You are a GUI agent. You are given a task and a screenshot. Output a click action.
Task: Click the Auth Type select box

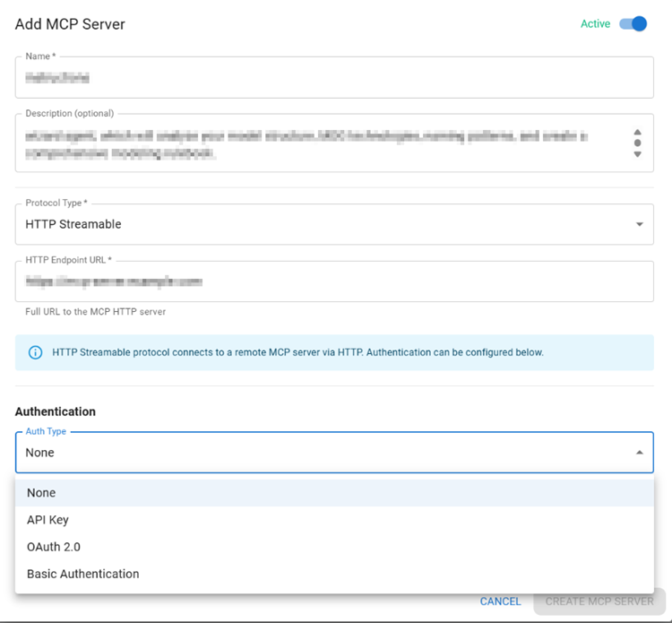pyautogui.click(x=323, y=453)
